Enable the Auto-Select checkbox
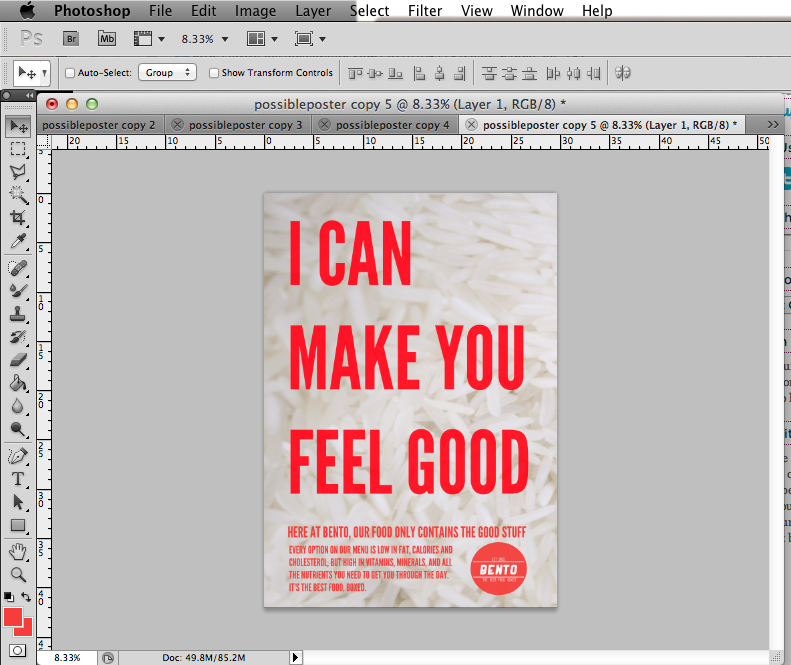This screenshot has height=665, width=791. click(70, 73)
